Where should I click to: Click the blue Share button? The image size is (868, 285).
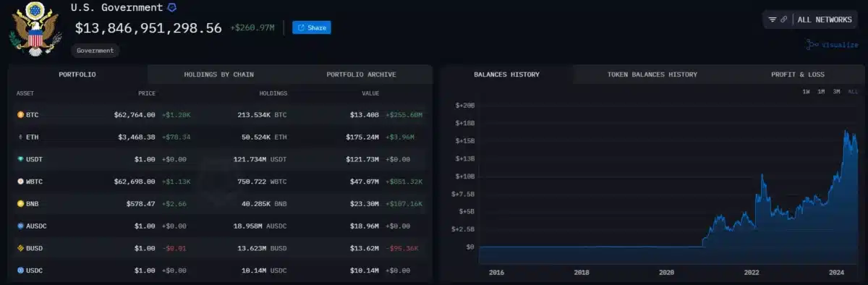point(312,27)
